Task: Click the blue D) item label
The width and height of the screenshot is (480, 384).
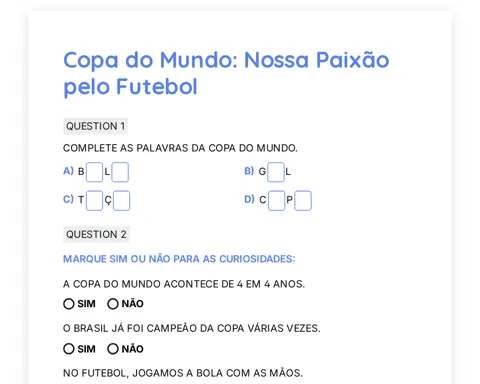Action: coord(249,199)
